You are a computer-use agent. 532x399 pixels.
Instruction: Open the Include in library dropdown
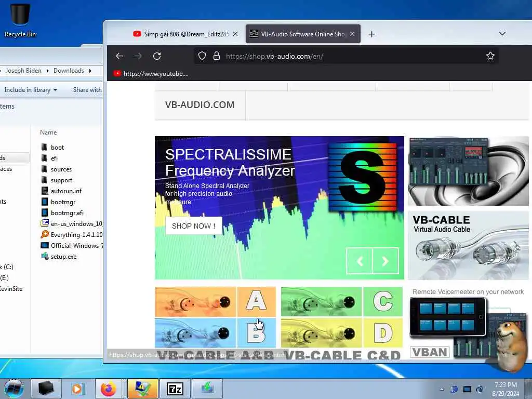(x=31, y=90)
